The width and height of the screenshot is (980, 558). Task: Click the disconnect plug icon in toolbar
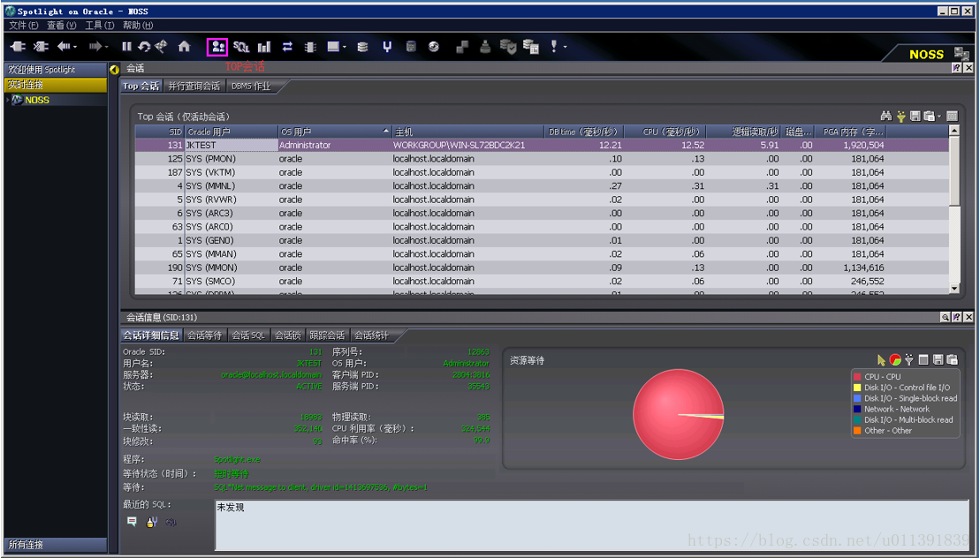click(41, 46)
